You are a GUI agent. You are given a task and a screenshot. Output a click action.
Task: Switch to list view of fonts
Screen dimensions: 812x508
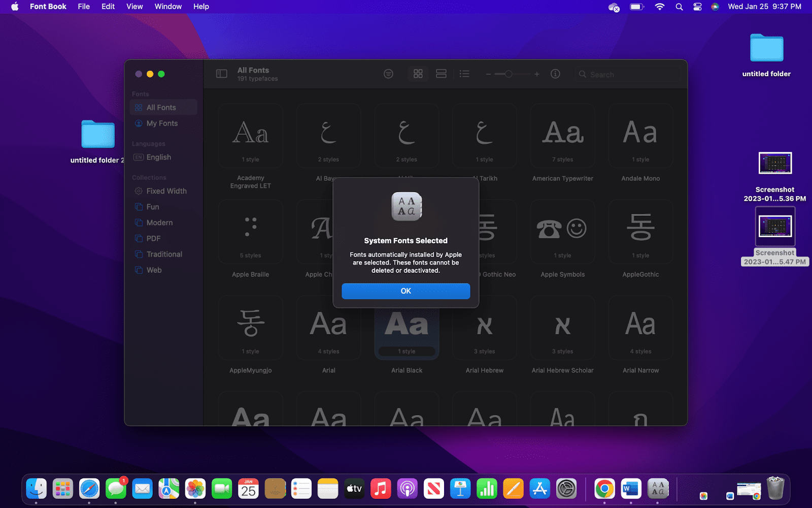[464, 74]
